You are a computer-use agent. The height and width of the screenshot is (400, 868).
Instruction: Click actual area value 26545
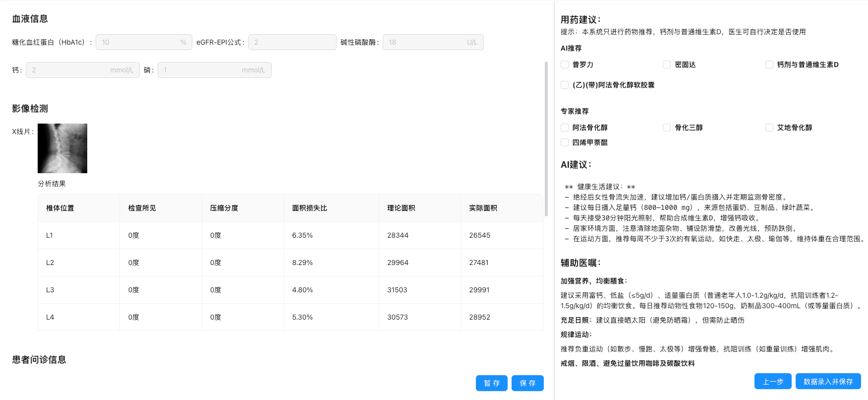(x=480, y=235)
